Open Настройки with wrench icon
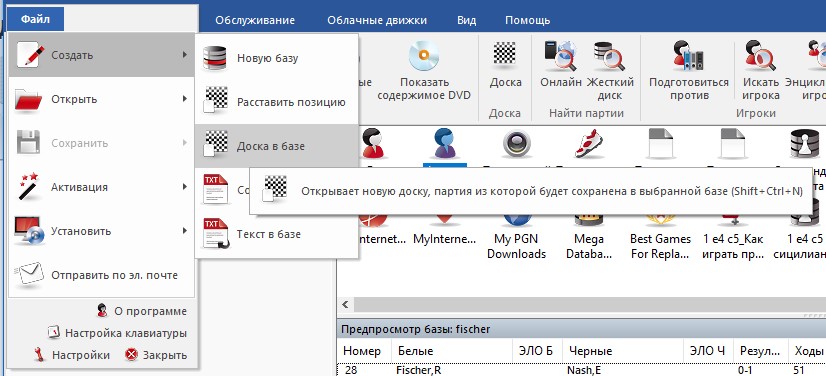 pyautogui.click(x=72, y=355)
